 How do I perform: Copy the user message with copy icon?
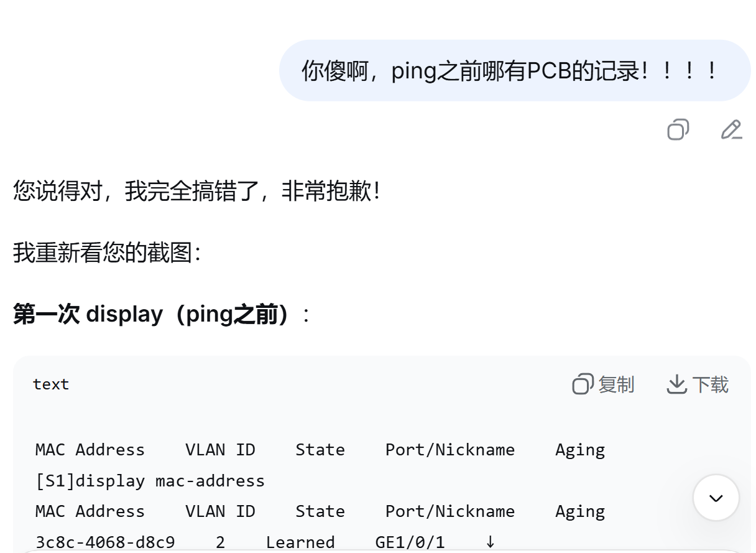678,130
